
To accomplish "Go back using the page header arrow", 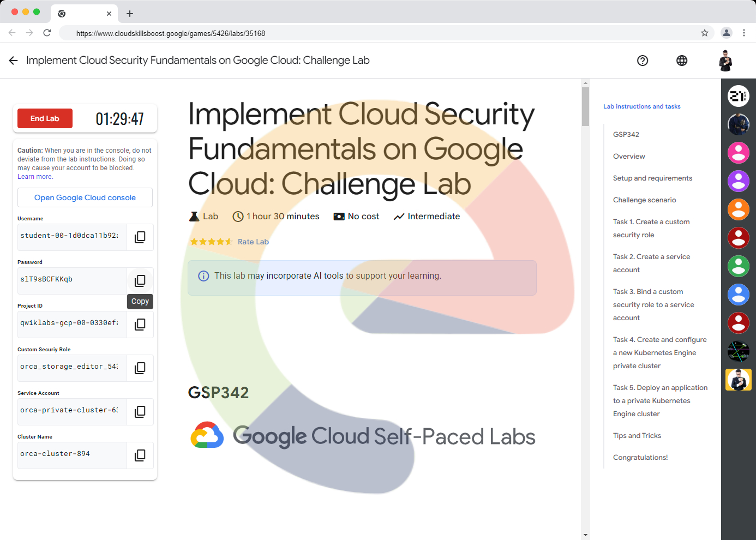I will 14,61.
